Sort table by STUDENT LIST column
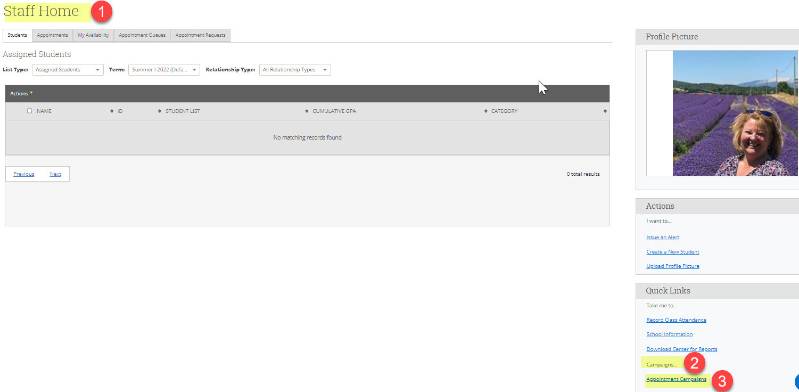The height and width of the screenshot is (392, 799). coord(182,111)
